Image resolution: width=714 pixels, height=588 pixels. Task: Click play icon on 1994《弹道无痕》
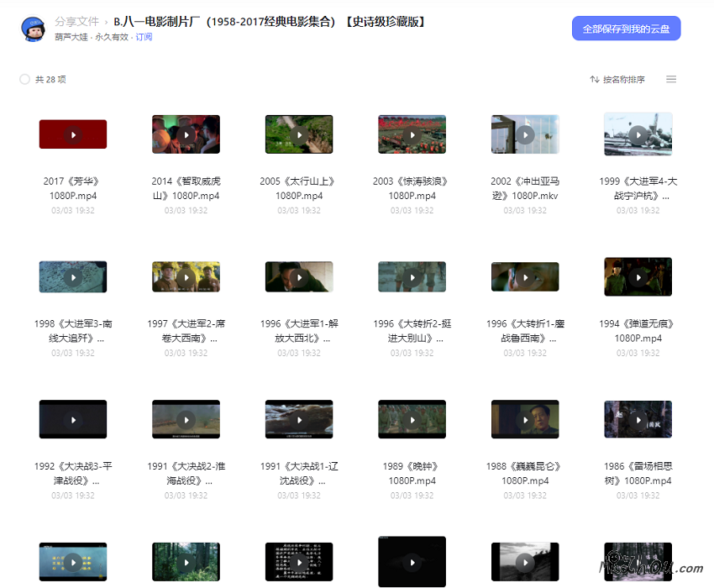(x=638, y=277)
